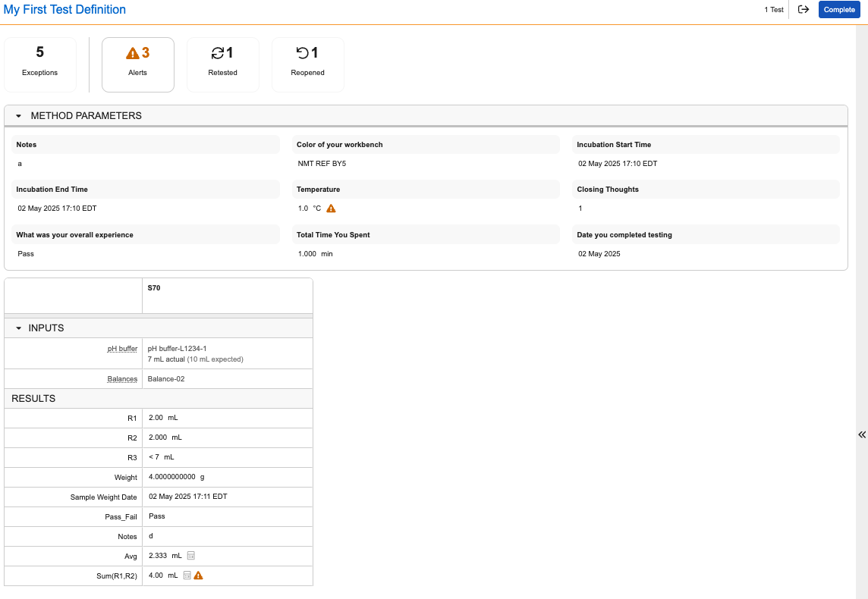Click the Temperature alert warning icon
This screenshot has height=599, width=868.
(331, 209)
